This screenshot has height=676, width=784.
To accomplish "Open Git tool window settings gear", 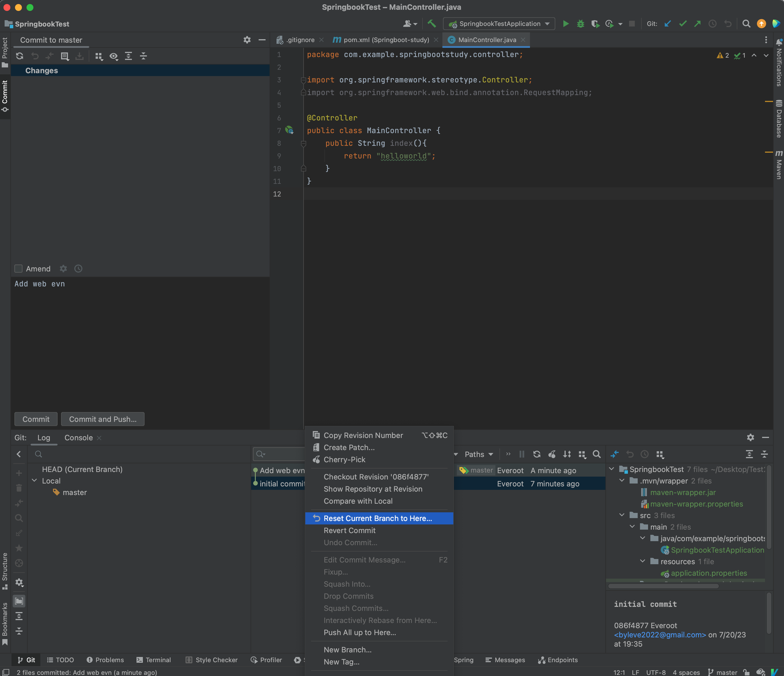I will 751,437.
